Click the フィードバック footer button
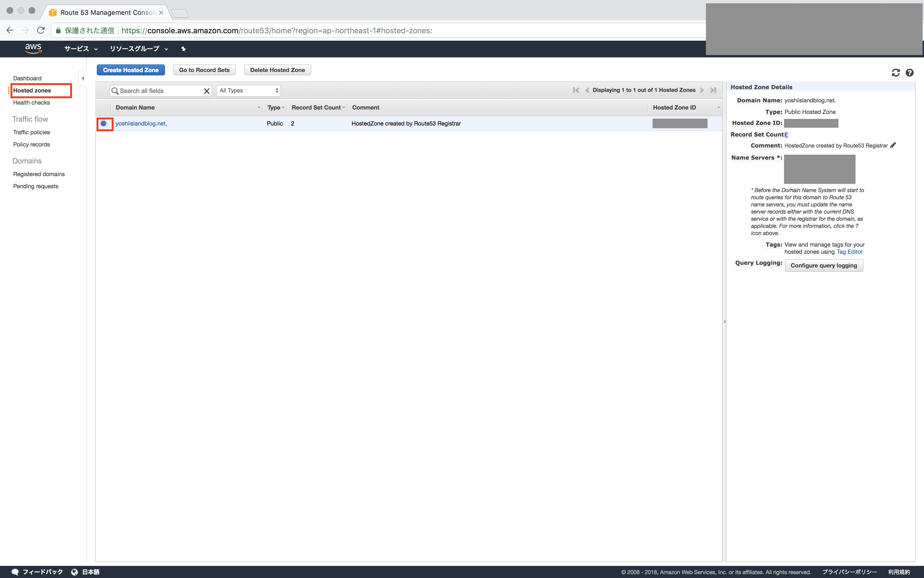This screenshot has width=924, height=578. point(42,572)
